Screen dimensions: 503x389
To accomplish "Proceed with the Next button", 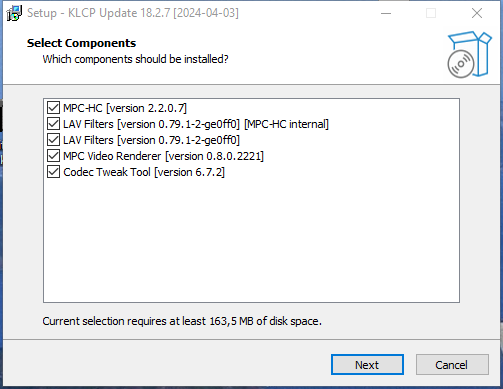I will 367,365.
